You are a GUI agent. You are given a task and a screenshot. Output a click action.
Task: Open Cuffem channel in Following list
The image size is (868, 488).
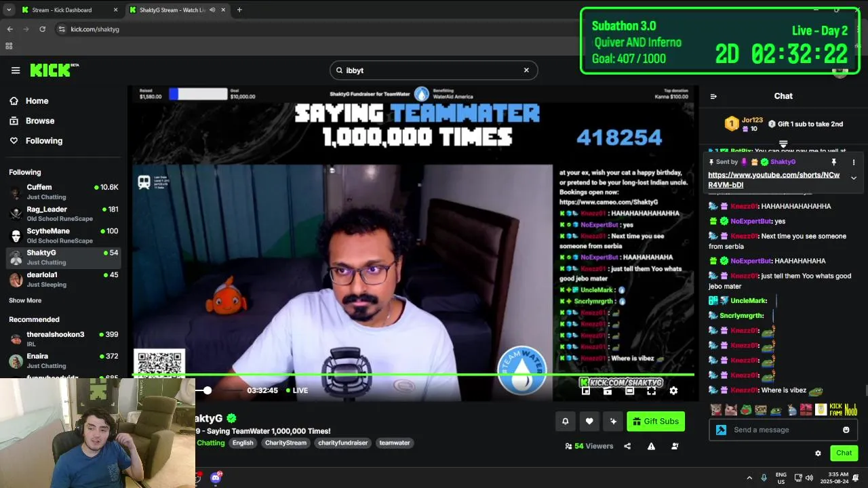pos(64,192)
